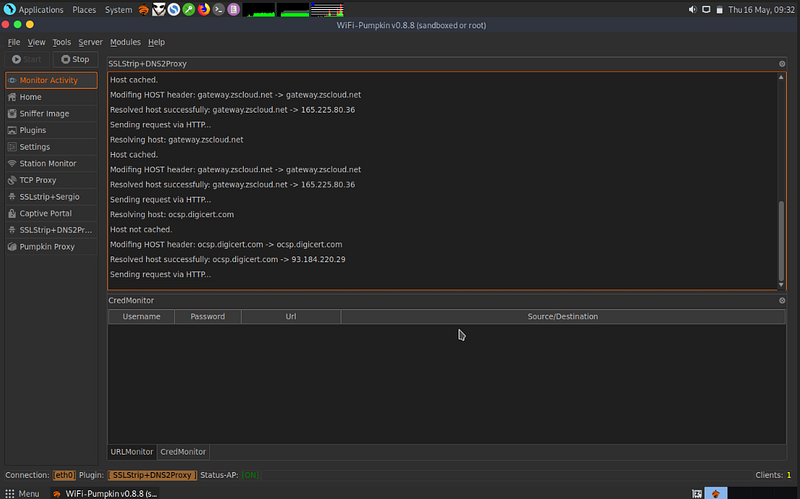Open the Modules menu
The height and width of the screenshot is (499, 800).
[125, 42]
